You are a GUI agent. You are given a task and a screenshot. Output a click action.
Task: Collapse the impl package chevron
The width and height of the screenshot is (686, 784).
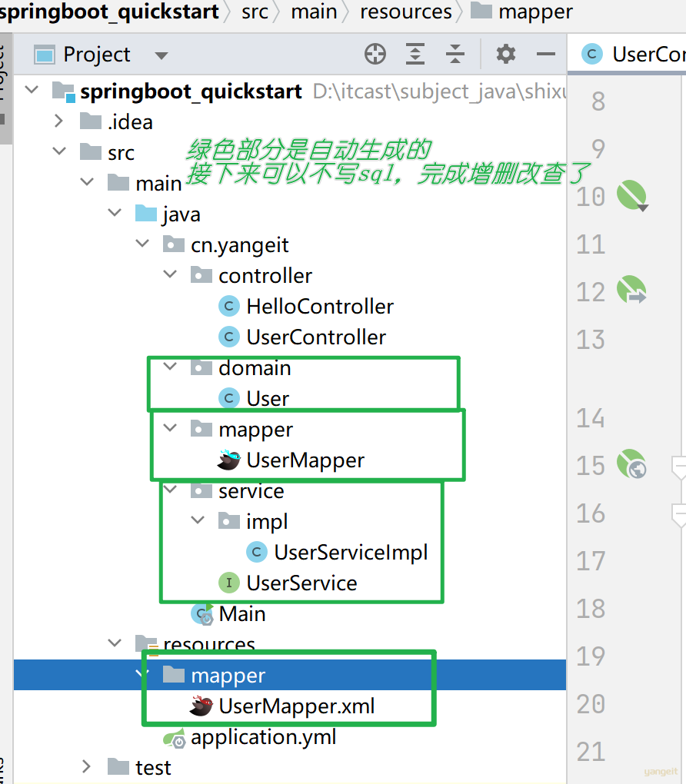[198, 520]
